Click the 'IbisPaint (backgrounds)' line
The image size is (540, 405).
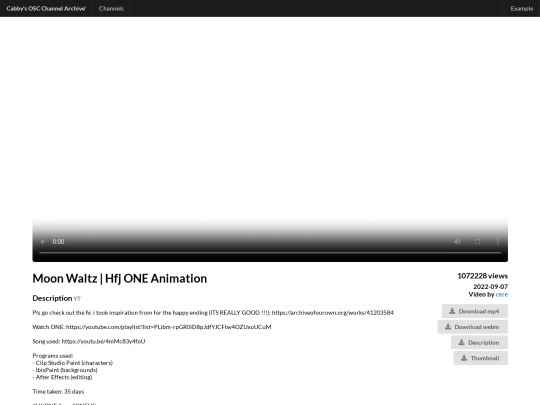click(x=65, y=370)
